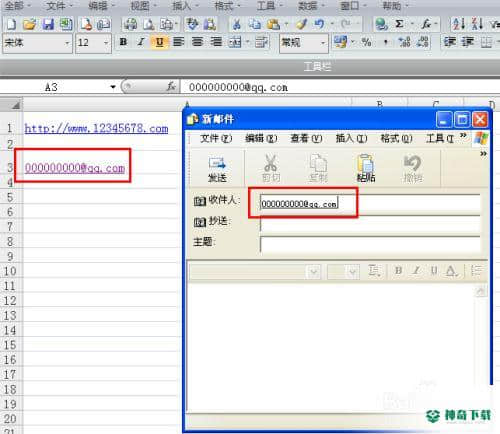
Task: Toggle the highlighted Underline button
Action: tap(160, 42)
